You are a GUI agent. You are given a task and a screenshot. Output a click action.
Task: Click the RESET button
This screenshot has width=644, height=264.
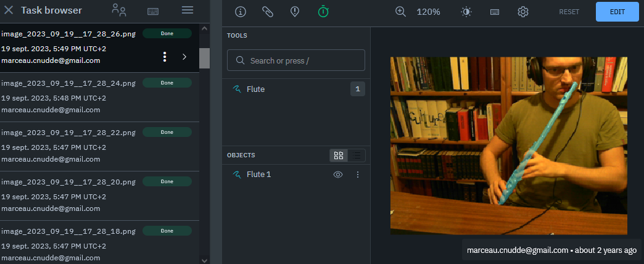tap(569, 12)
